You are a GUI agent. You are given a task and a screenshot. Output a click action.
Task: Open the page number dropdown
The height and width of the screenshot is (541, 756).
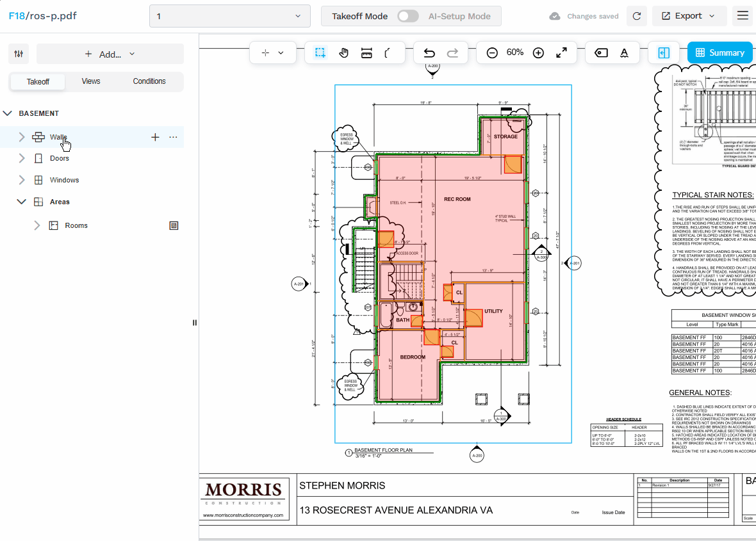point(229,16)
